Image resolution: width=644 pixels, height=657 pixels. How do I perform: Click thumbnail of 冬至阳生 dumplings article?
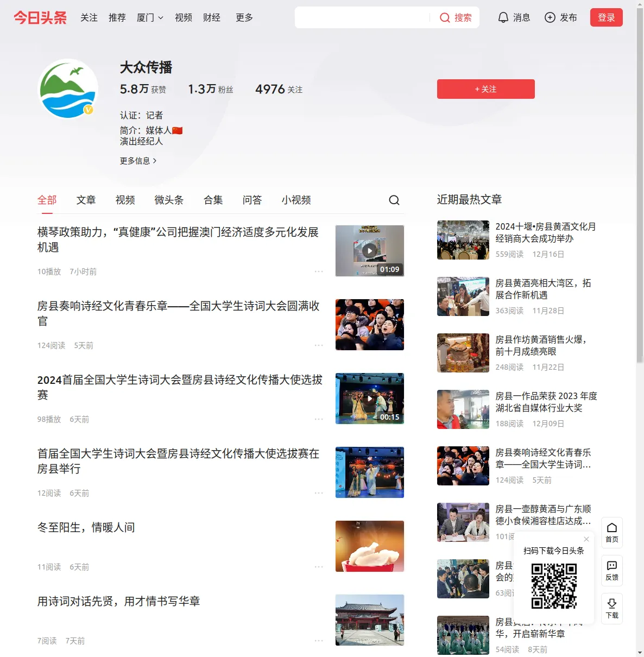(370, 546)
